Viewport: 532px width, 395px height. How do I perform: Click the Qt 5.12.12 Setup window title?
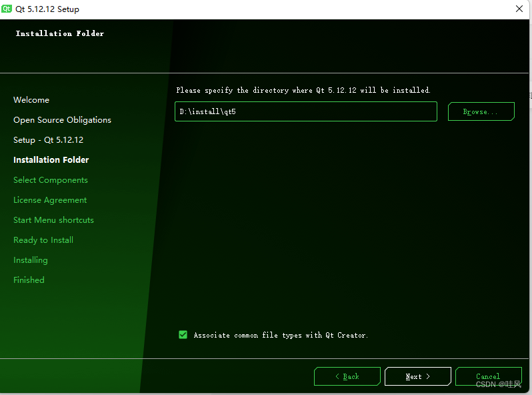(47, 9)
